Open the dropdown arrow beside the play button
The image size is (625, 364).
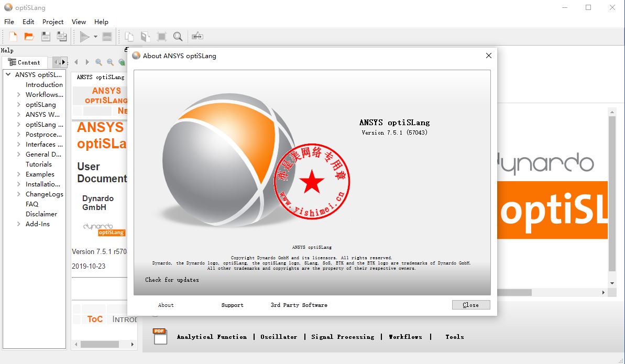[x=96, y=37]
